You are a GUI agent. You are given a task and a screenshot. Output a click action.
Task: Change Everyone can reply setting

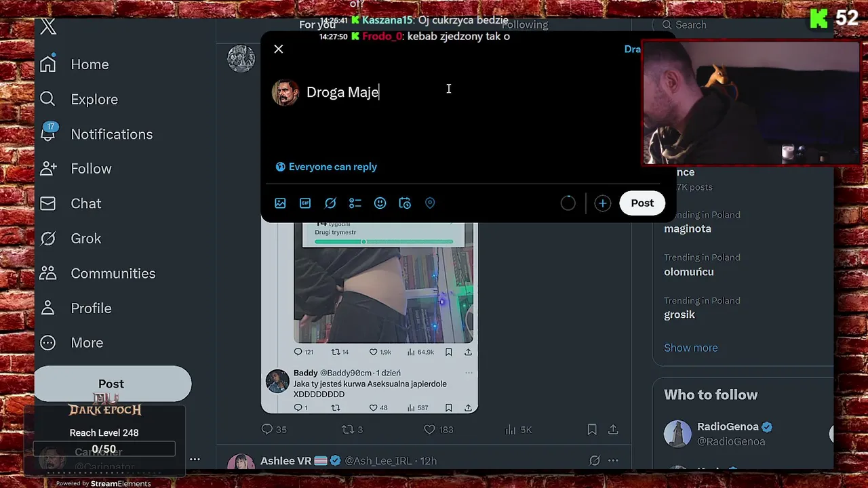coord(326,167)
